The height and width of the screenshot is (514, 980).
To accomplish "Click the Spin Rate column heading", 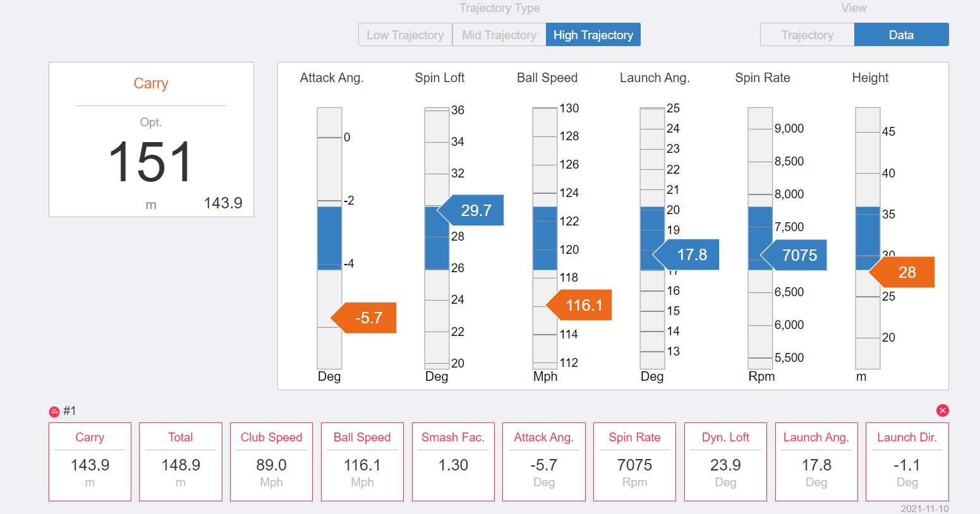I will click(x=763, y=78).
